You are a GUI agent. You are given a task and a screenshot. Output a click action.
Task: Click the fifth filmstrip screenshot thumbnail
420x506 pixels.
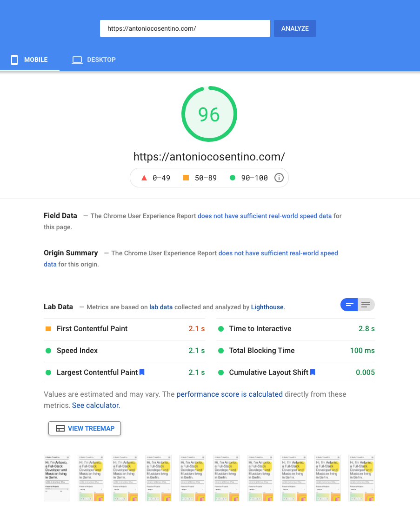[x=193, y=478]
